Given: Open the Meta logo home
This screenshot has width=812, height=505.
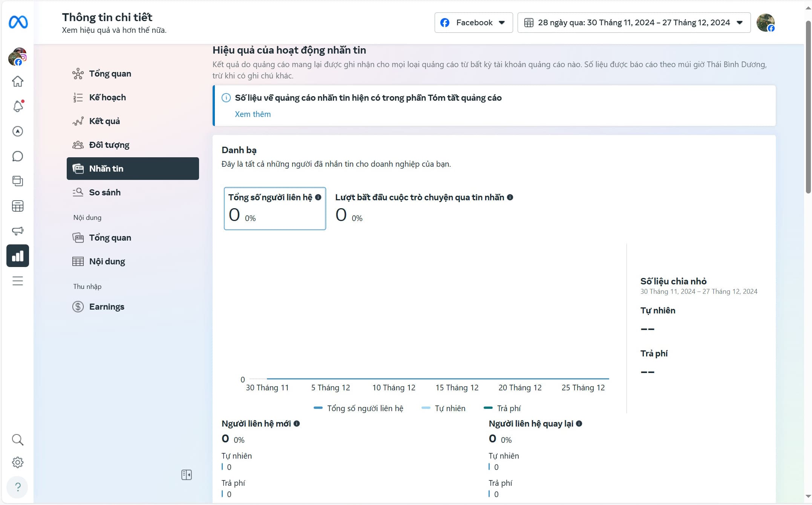Looking at the screenshot, I should [18, 22].
